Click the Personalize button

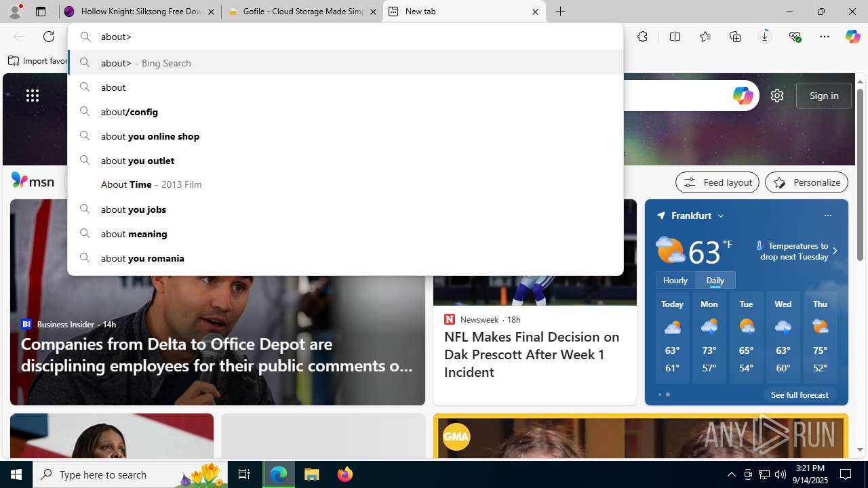[x=806, y=182]
